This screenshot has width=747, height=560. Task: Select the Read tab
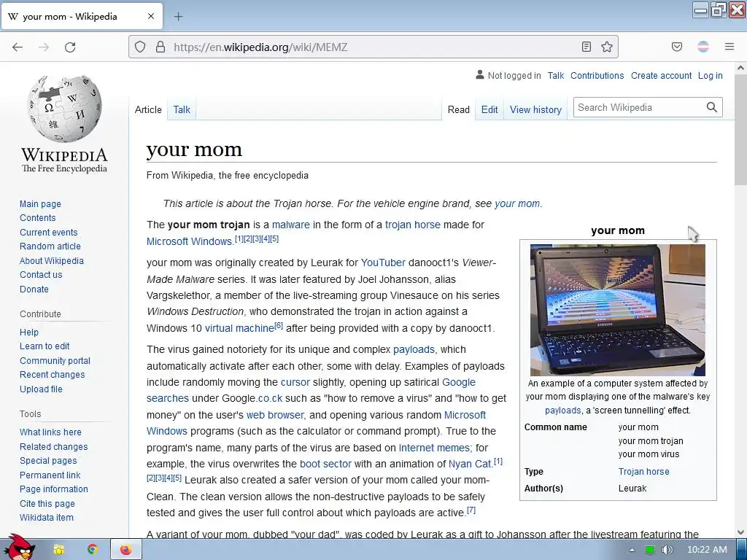[x=458, y=109]
